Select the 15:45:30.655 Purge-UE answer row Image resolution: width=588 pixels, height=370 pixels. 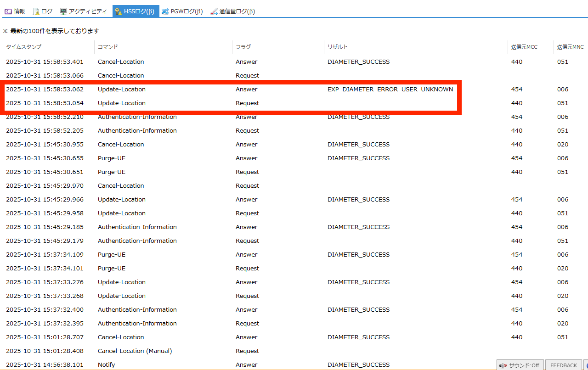click(x=112, y=158)
